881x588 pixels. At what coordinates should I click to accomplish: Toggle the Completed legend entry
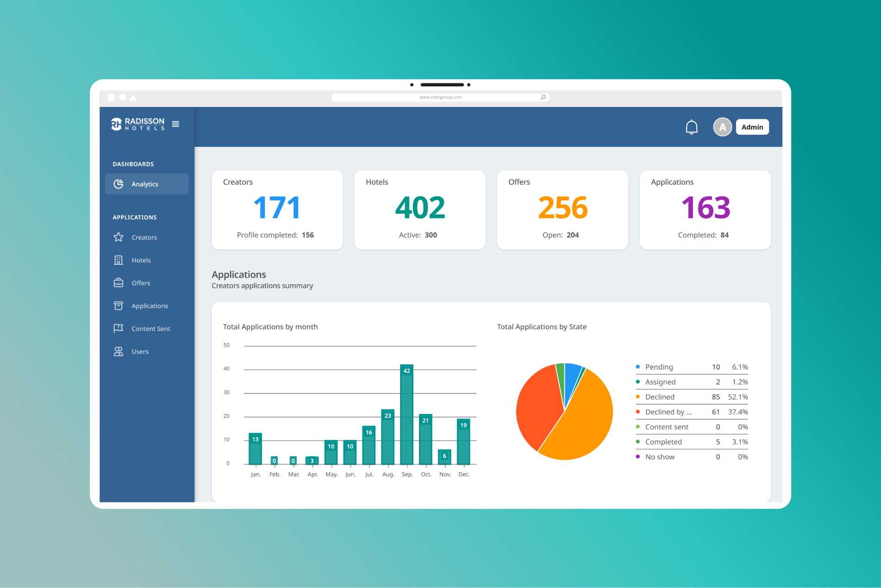[x=663, y=442]
